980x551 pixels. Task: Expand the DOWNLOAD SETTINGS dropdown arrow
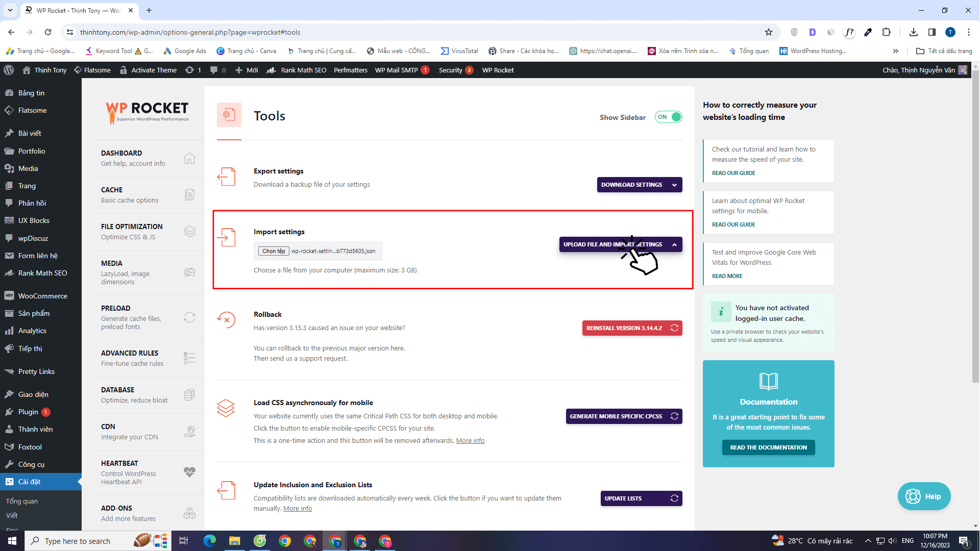pyautogui.click(x=674, y=185)
